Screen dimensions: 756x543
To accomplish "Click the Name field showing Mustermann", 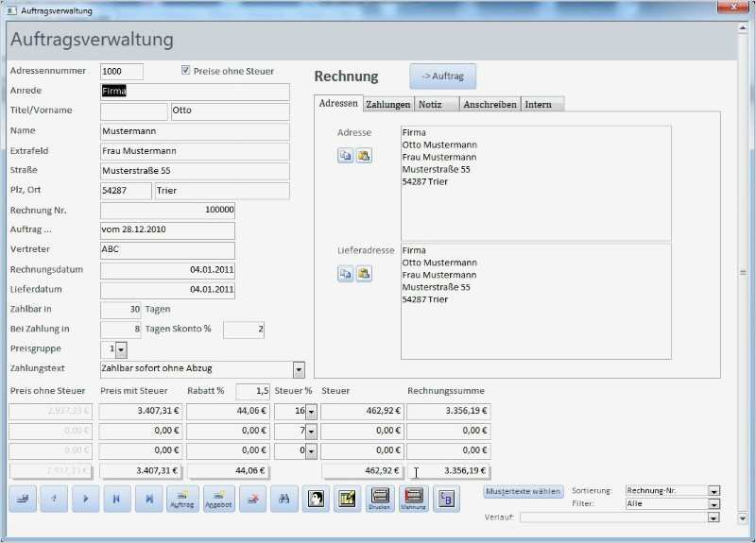I will point(195,131).
